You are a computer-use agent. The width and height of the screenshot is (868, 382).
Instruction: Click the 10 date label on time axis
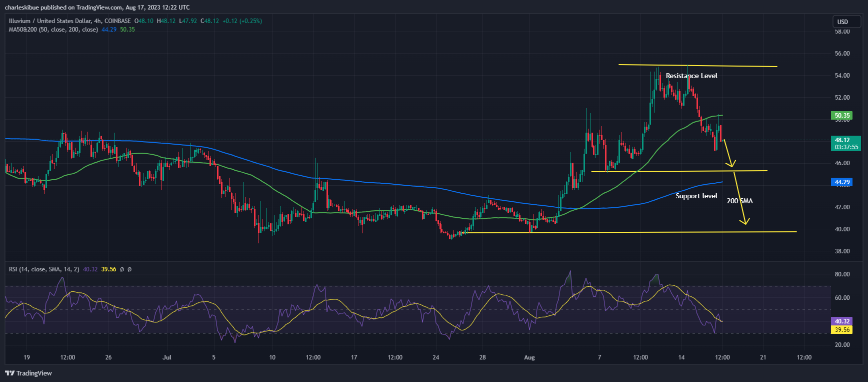pyautogui.click(x=272, y=357)
